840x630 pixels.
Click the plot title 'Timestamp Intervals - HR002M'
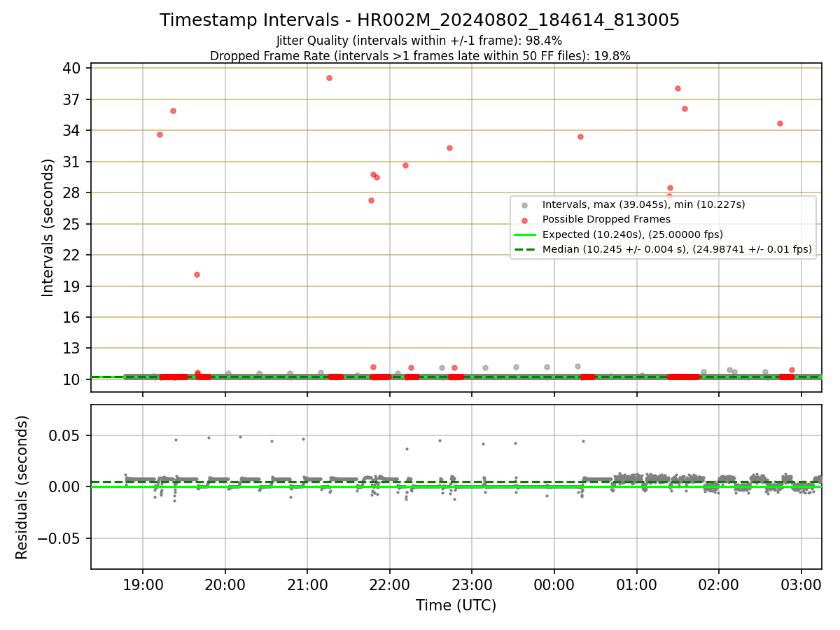tap(419, 20)
